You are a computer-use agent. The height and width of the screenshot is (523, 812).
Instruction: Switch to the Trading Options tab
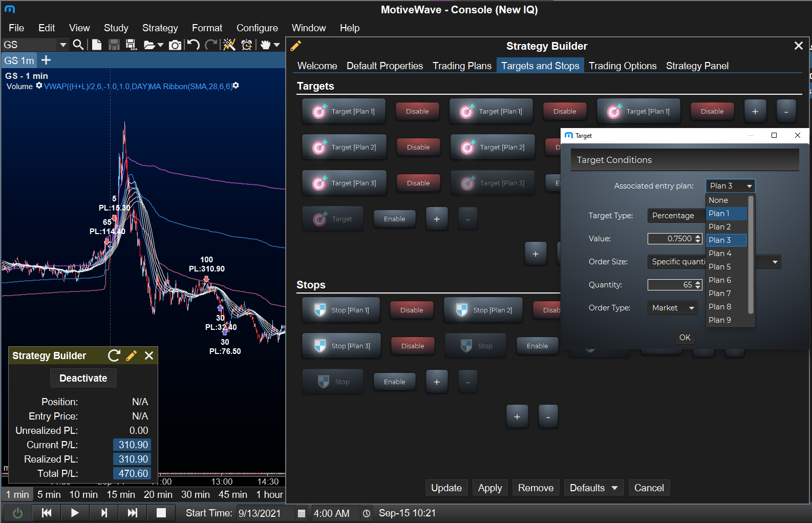[x=623, y=66]
